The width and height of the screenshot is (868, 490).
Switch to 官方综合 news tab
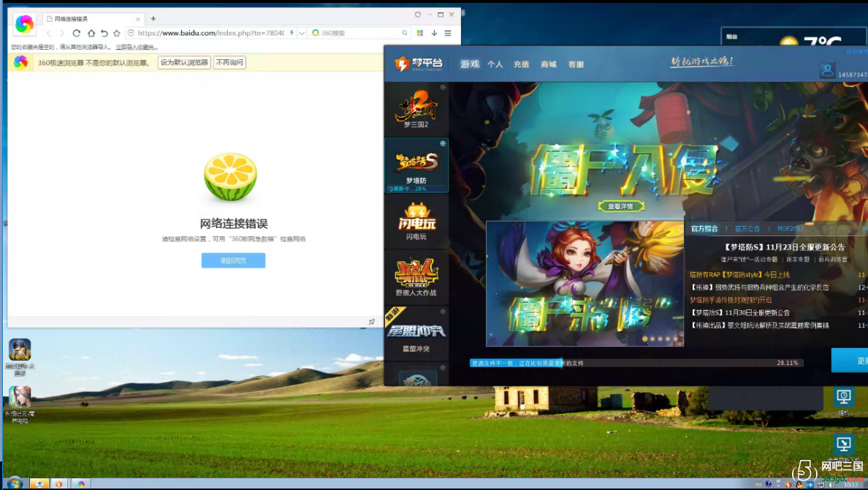pyautogui.click(x=704, y=228)
